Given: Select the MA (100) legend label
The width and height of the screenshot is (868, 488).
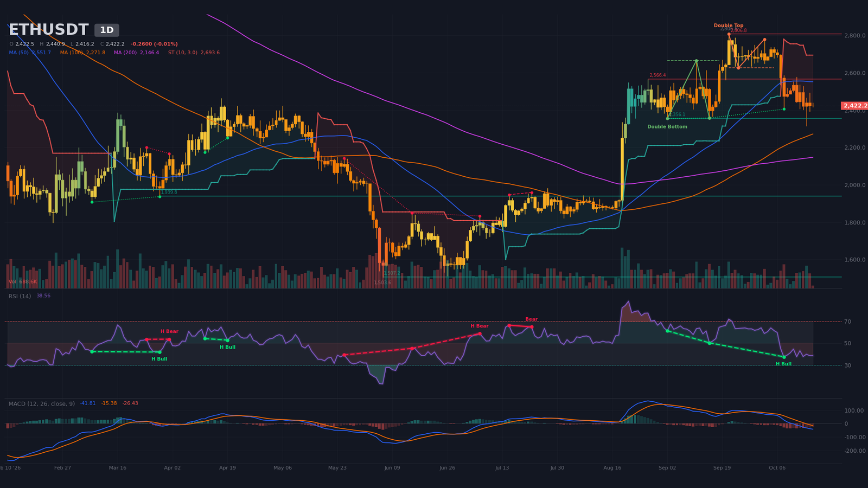Looking at the screenshot, I should (72, 53).
